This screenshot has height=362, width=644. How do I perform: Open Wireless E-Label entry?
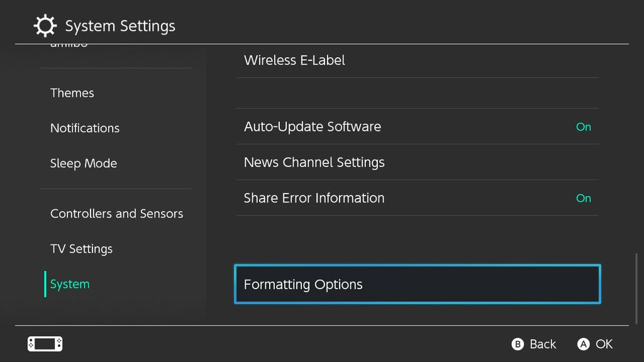pyautogui.click(x=418, y=60)
